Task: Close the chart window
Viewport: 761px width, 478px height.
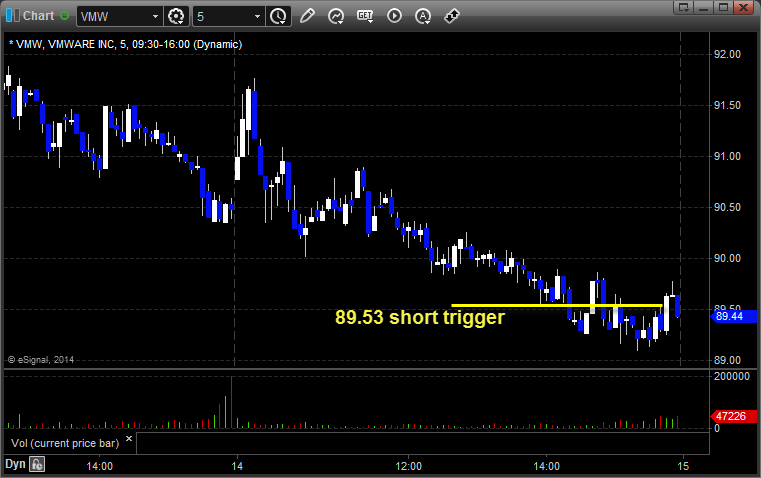Action: point(743,7)
